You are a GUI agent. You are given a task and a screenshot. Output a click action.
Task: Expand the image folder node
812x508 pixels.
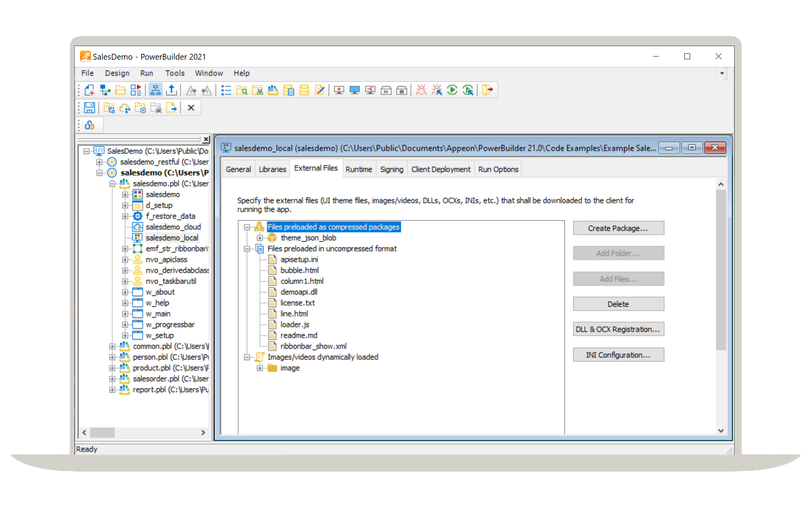(260, 368)
